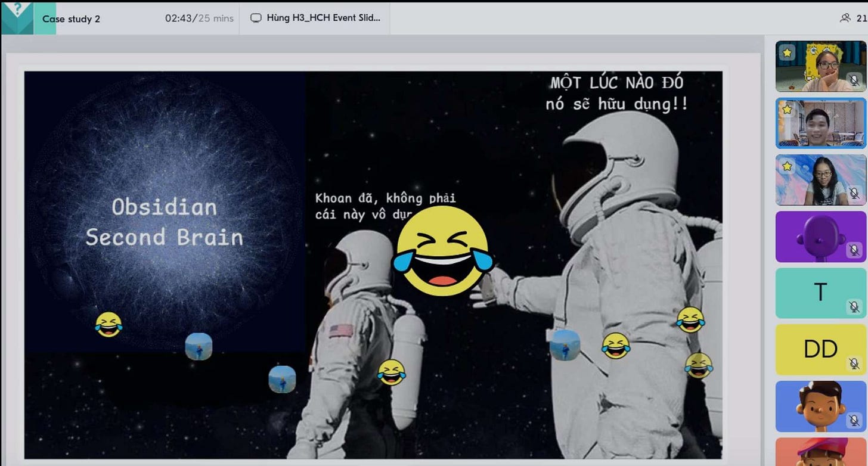The image size is (868, 466).
Task: Switch to the Case study 2 tab
Action: (72, 18)
